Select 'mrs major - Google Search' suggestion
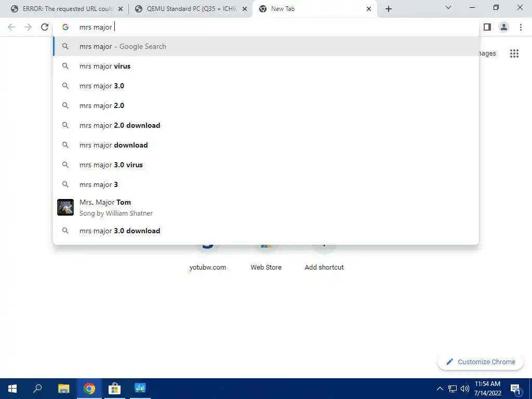The height and width of the screenshot is (399, 532). tap(266, 46)
